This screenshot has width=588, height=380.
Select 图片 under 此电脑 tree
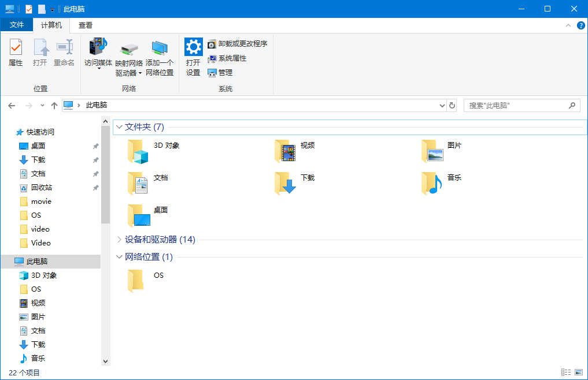click(38, 316)
